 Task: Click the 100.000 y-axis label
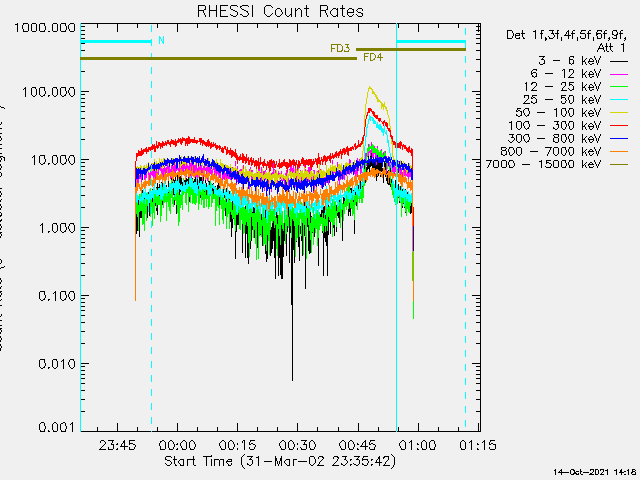click(x=49, y=92)
